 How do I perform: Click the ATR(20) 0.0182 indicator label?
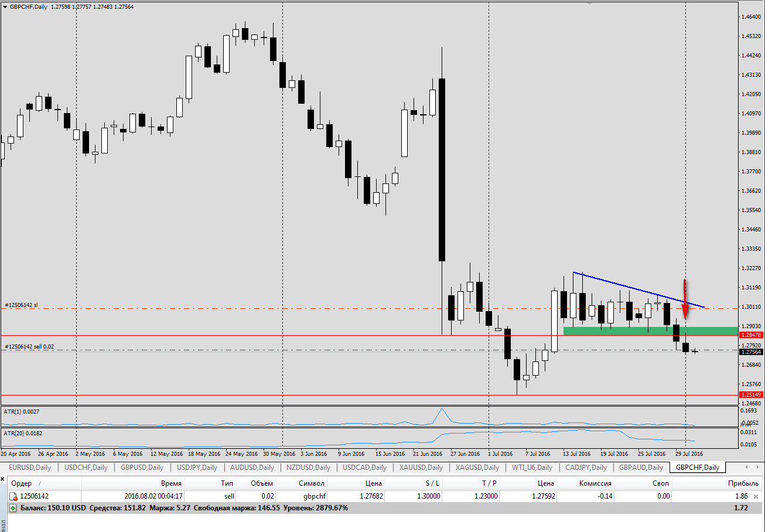click(x=24, y=433)
